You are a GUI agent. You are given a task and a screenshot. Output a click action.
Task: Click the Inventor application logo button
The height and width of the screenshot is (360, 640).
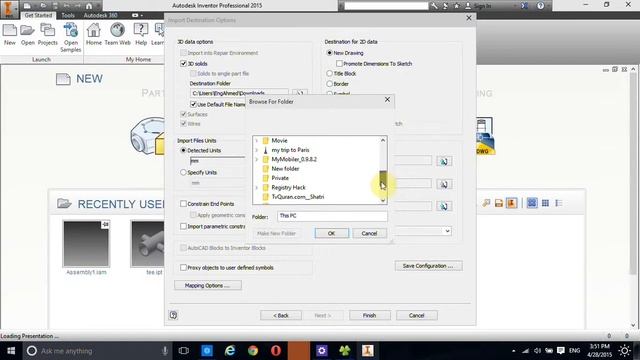9,9
